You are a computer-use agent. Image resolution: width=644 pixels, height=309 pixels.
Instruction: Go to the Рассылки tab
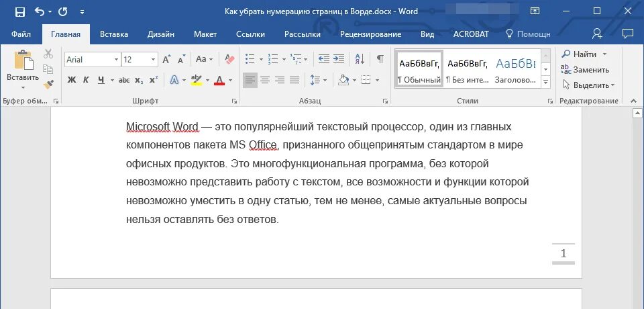point(303,34)
